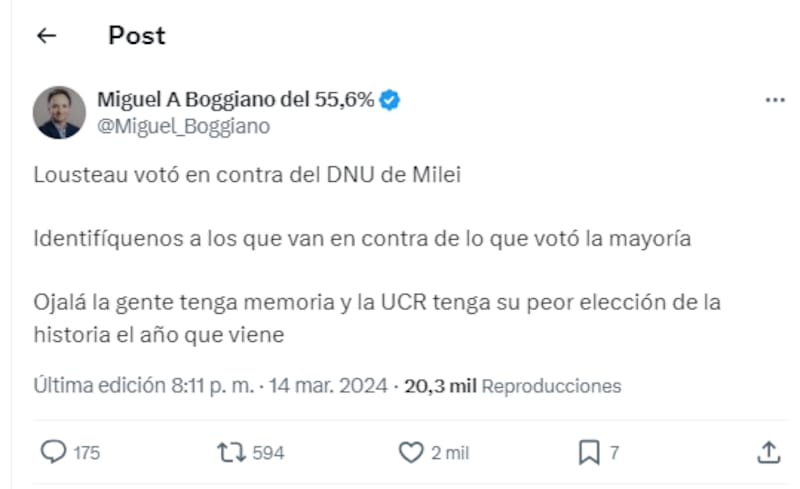The height and width of the screenshot is (489, 800).
Task: Click the reply speech bubble icon
Action: click(x=52, y=453)
